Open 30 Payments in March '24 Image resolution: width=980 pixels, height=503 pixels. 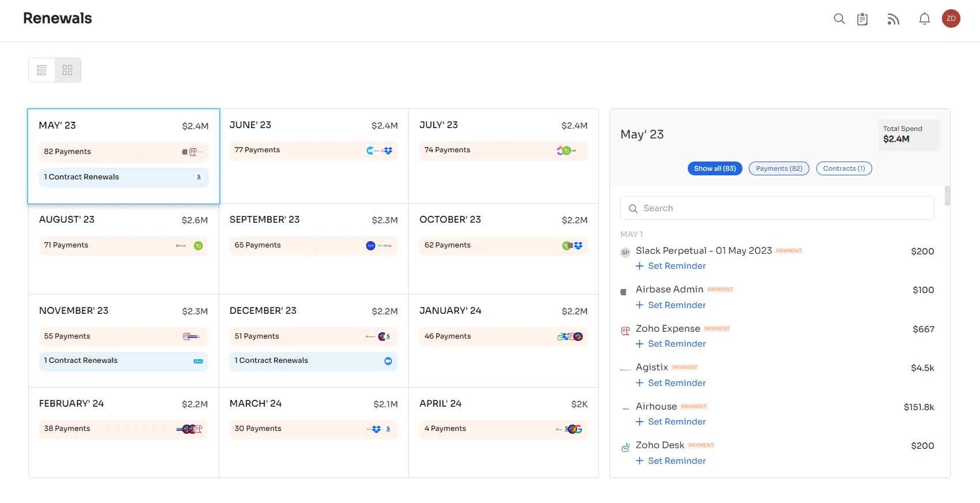[313, 429]
